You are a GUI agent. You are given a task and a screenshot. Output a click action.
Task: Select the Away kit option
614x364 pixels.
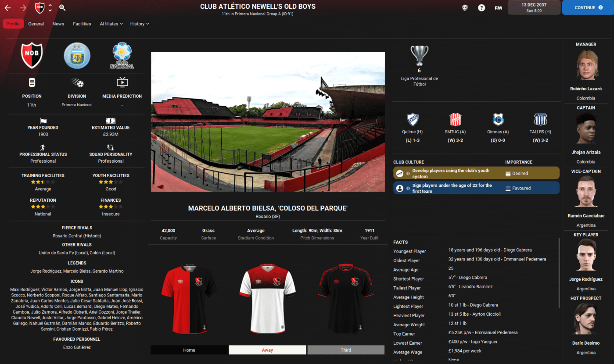point(267,350)
